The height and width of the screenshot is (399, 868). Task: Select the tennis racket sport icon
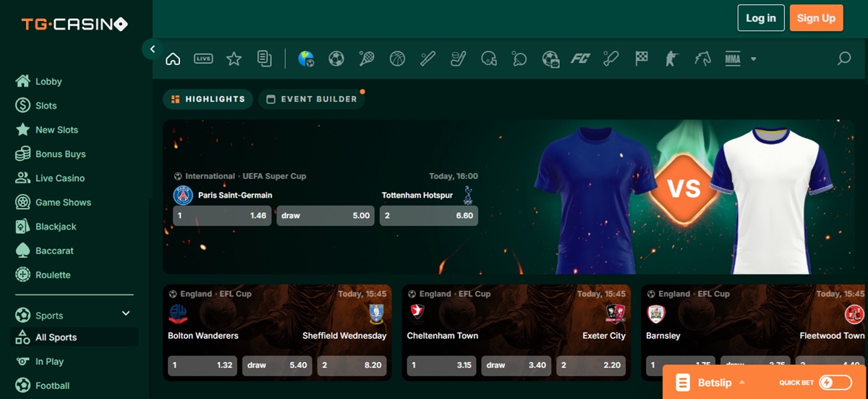(x=367, y=59)
